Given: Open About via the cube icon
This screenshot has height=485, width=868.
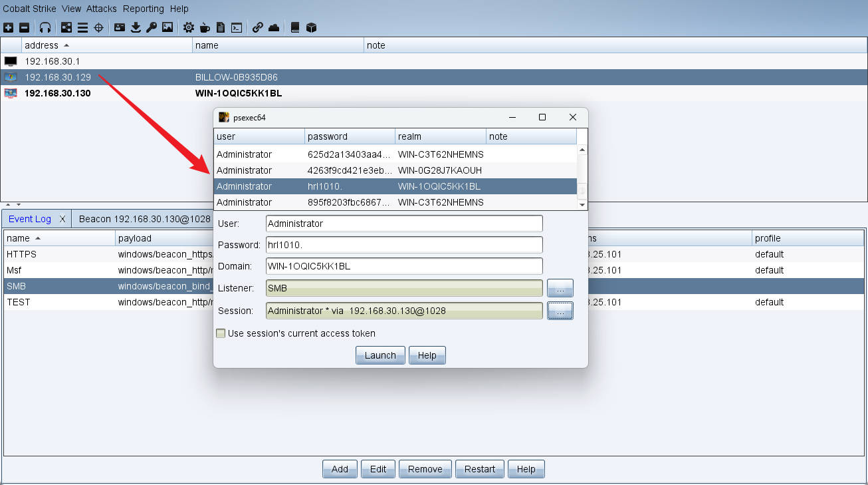Looking at the screenshot, I should pos(311,27).
